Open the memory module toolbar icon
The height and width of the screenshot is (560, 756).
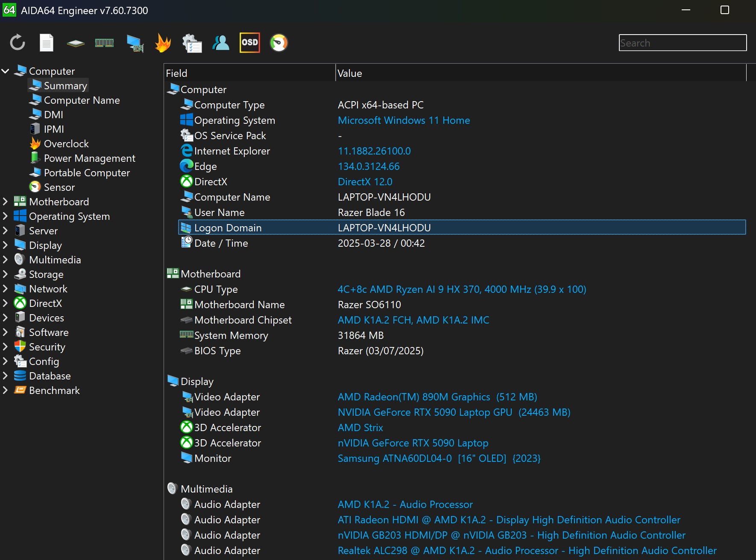pyautogui.click(x=104, y=43)
